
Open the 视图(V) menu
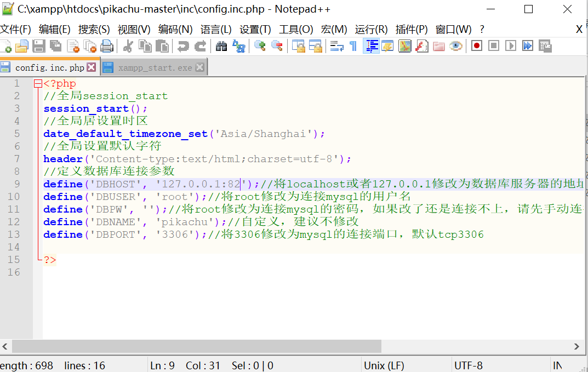pyautogui.click(x=134, y=29)
